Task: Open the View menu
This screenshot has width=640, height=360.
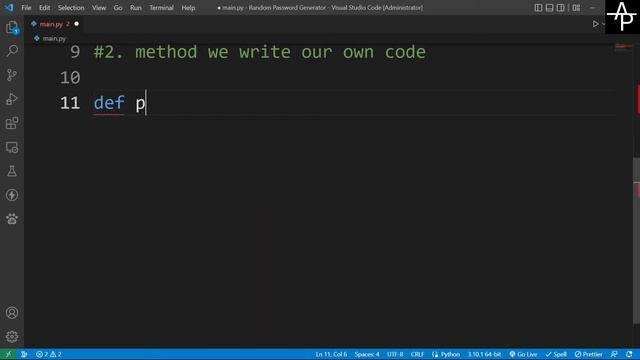Action: tap(99, 8)
